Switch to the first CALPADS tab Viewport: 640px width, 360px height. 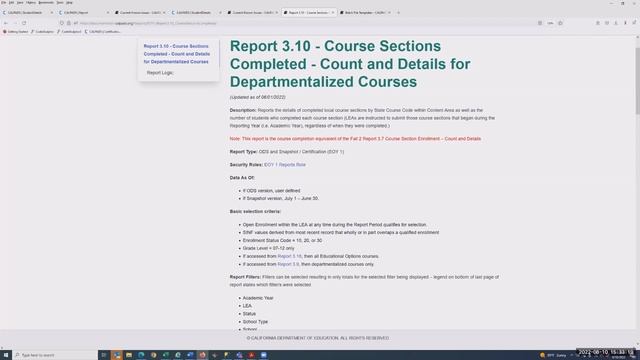click(x=27, y=13)
